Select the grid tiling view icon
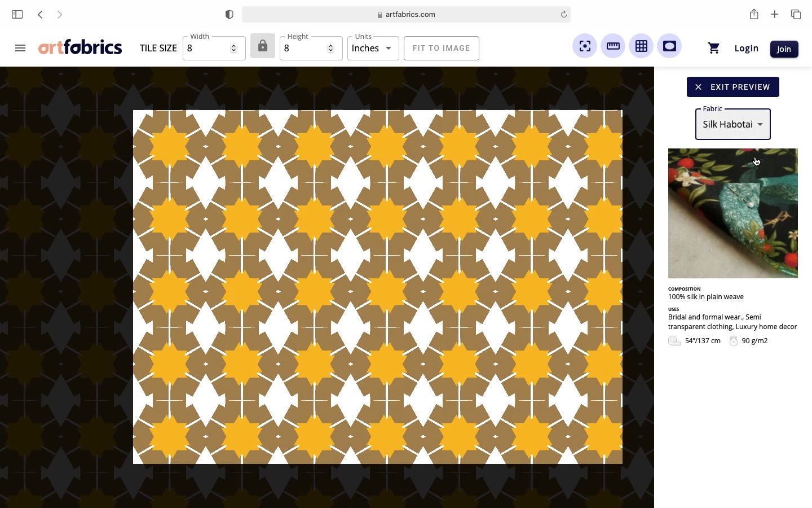The height and width of the screenshot is (508, 812). [x=641, y=46]
